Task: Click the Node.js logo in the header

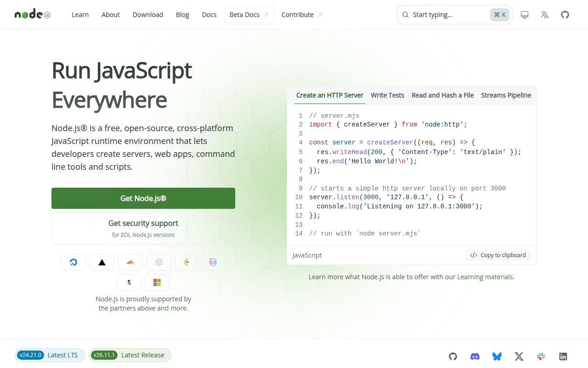Action: click(33, 15)
